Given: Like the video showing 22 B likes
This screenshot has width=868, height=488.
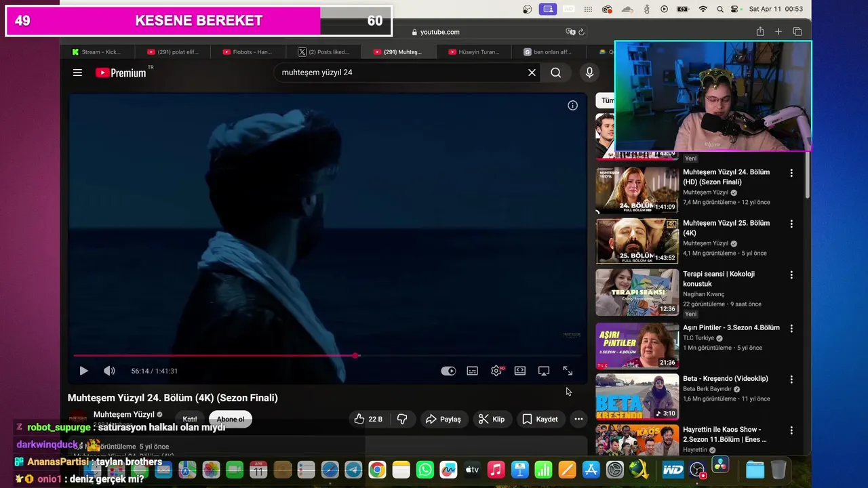Looking at the screenshot, I should 368,419.
